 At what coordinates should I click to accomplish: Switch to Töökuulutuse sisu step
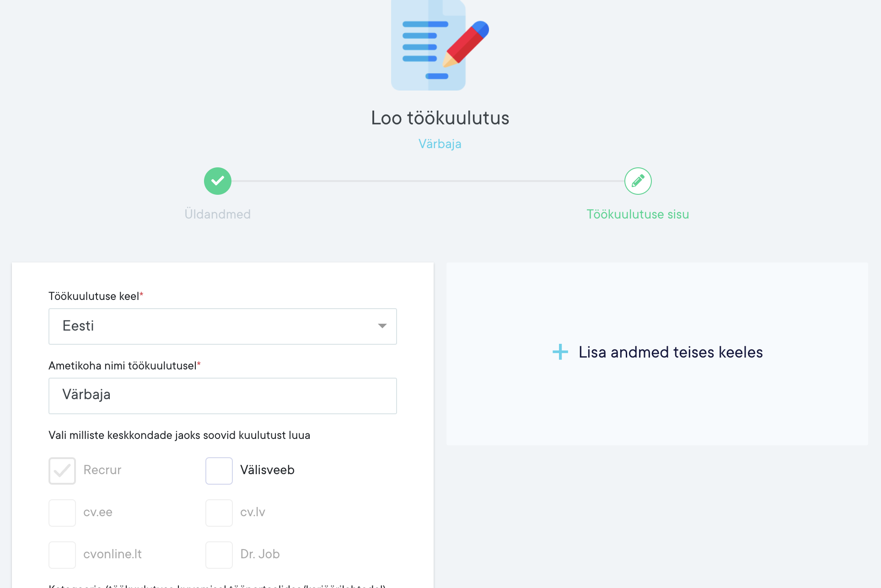pyautogui.click(x=638, y=214)
